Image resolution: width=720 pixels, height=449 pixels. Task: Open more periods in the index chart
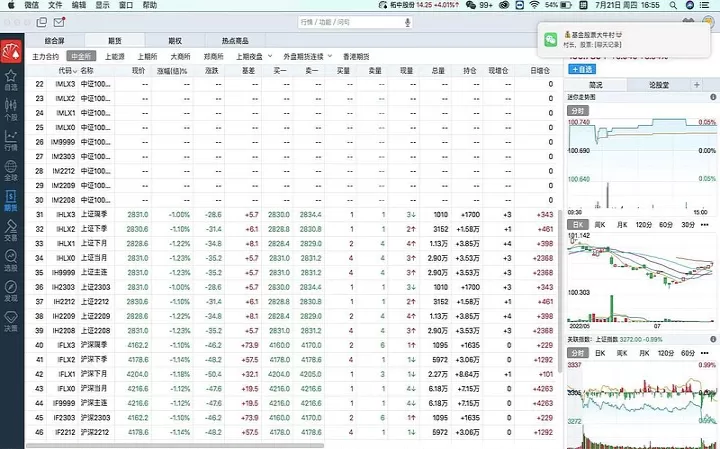[x=705, y=353]
